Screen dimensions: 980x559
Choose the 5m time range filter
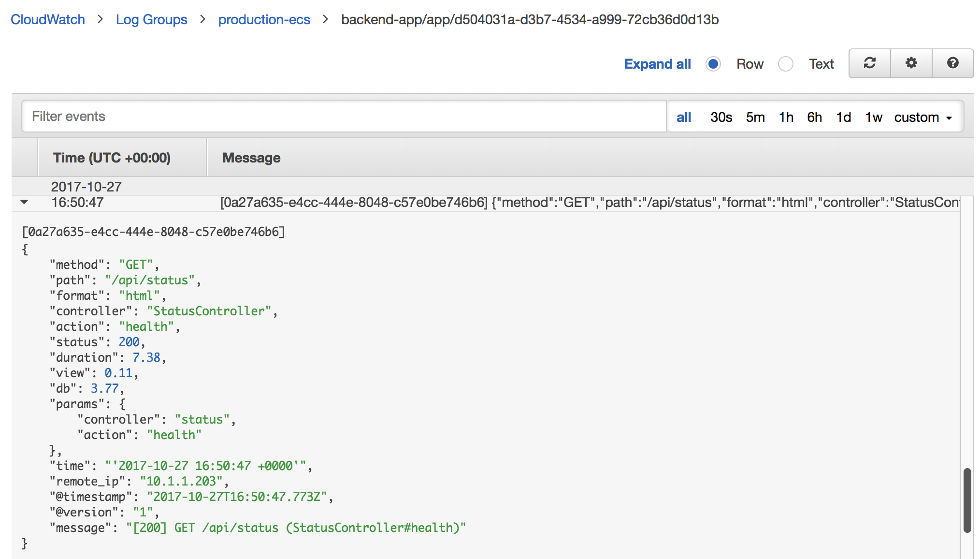[755, 117]
